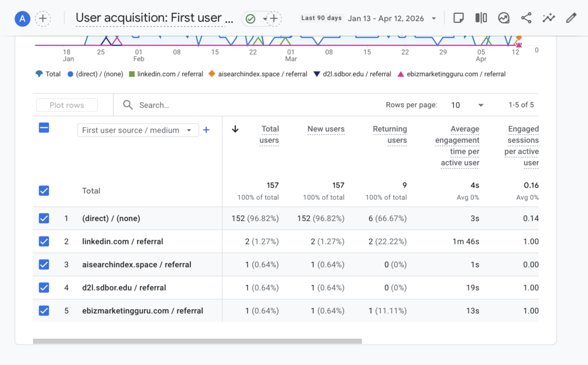
Task: Click the report title User acquisition
Action: click(x=154, y=18)
